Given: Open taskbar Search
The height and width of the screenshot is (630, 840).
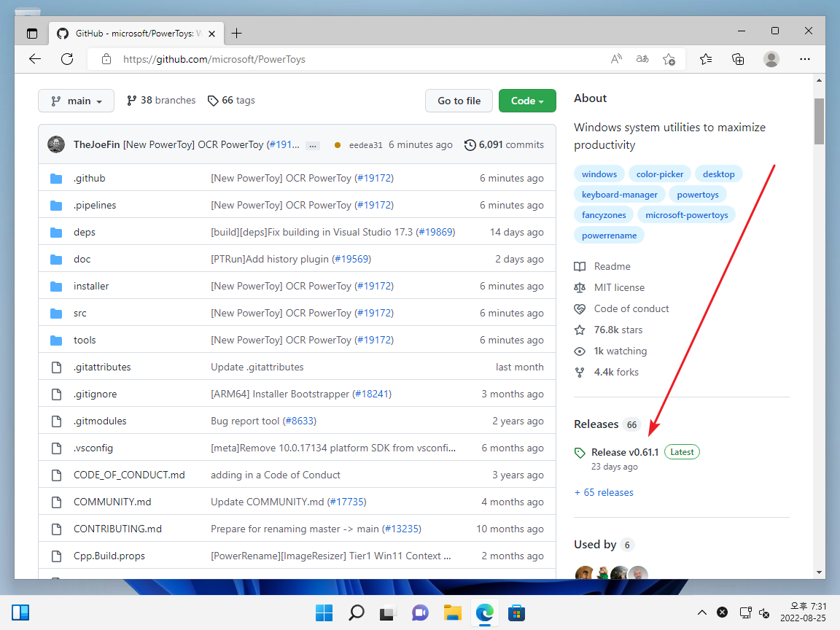Looking at the screenshot, I should point(357,612).
